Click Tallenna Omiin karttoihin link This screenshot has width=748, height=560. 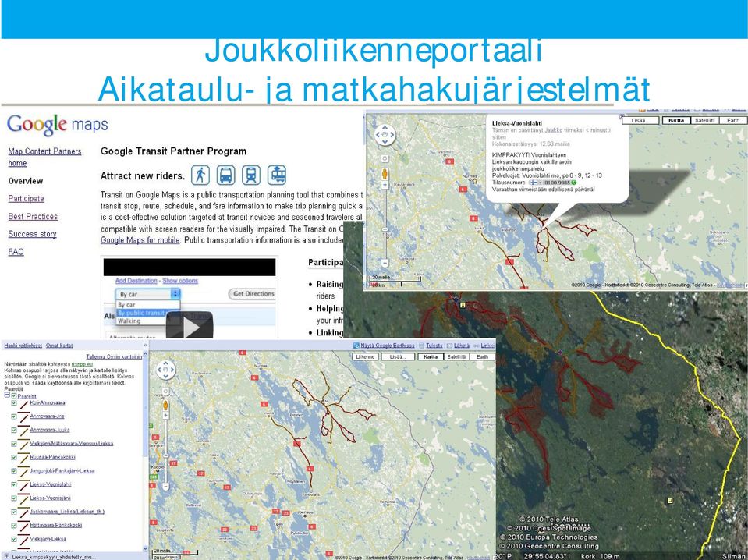coord(114,356)
